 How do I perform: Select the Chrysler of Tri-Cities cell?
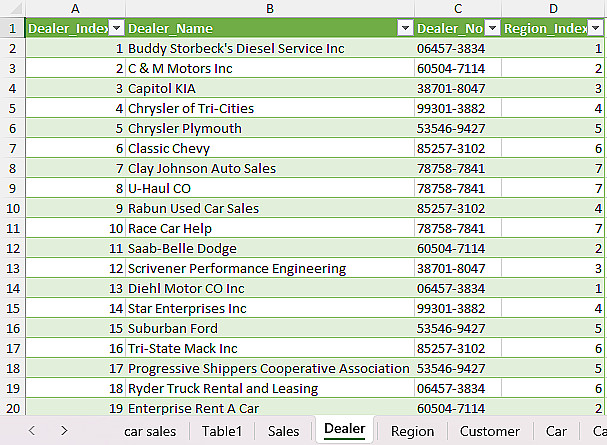pyautogui.click(x=270, y=108)
